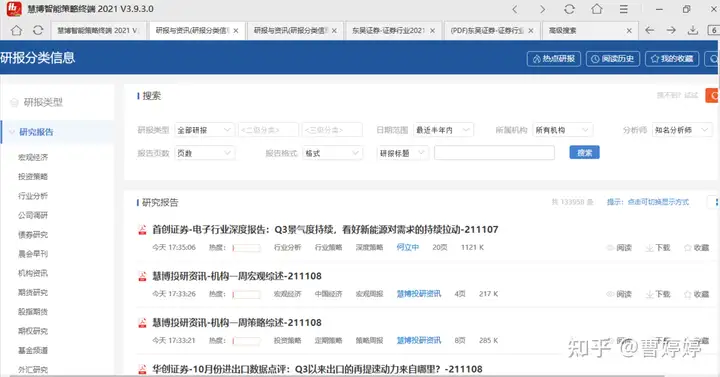Select 宏观经济 in the sidebar

point(33,158)
